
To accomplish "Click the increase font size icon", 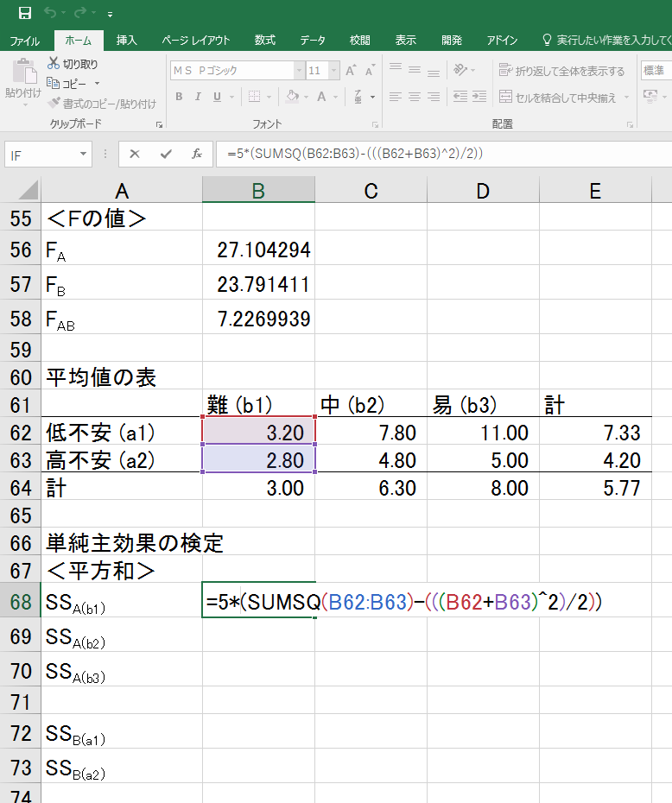I will [352, 70].
